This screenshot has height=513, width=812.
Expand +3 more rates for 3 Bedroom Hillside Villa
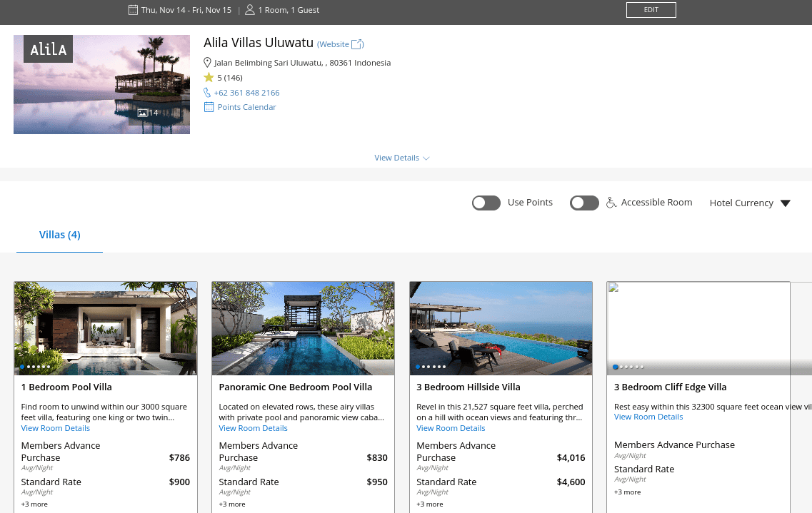coord(430,504)
